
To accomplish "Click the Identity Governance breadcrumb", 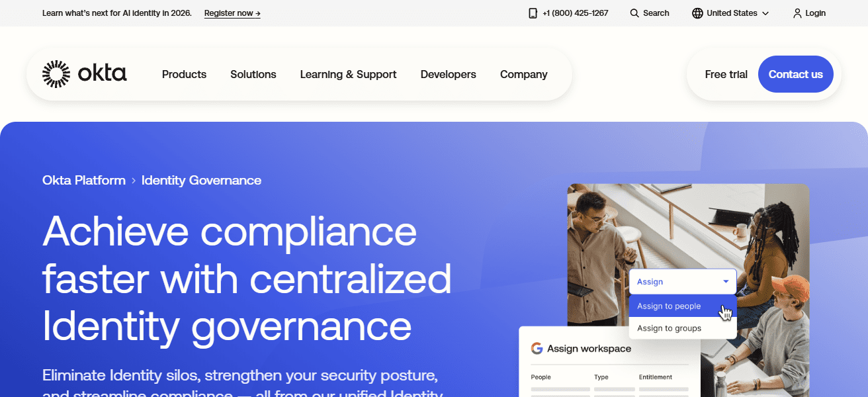I will tap(201, 180).
